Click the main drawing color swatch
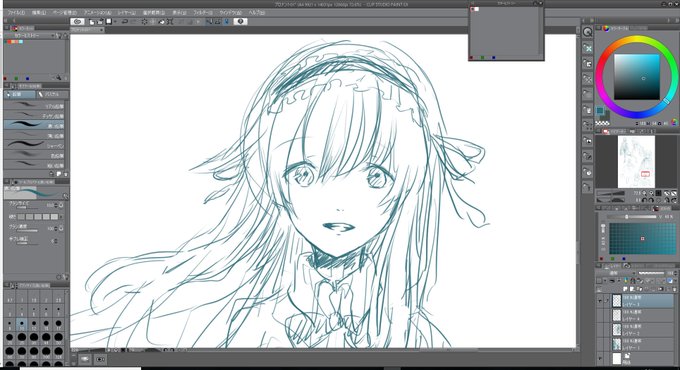 [x=600, y=111]
